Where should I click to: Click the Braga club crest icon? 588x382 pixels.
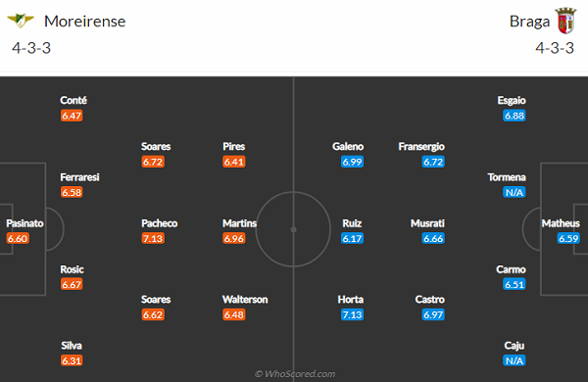pyautogui.click(x=565, y=21)
